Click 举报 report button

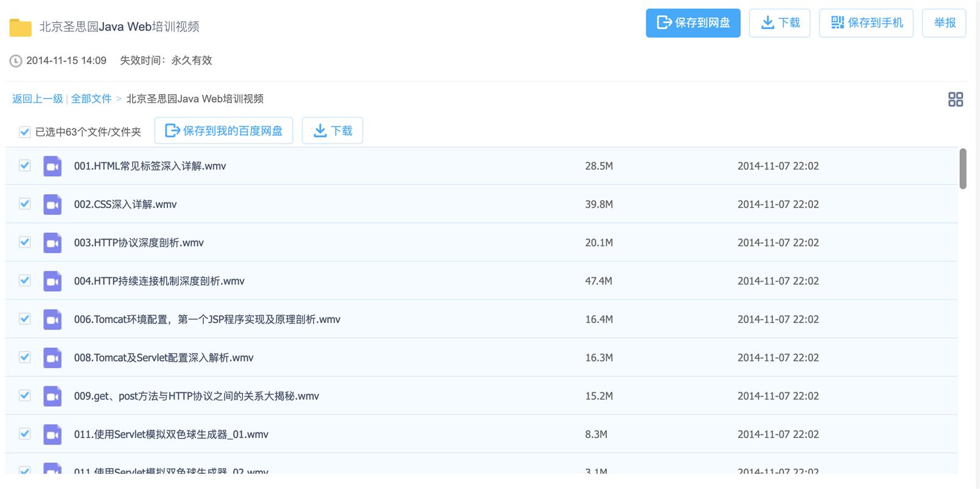click(x=944, y=23)
